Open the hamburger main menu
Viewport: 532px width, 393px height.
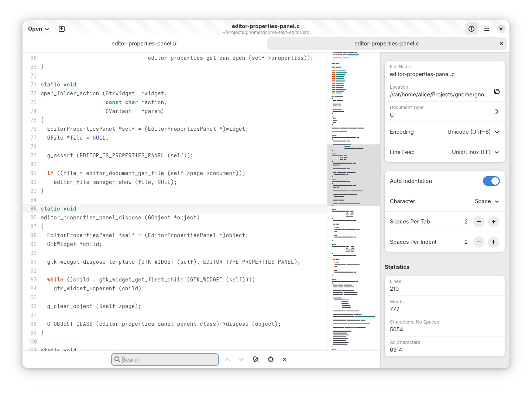click(x=486, y=29)
